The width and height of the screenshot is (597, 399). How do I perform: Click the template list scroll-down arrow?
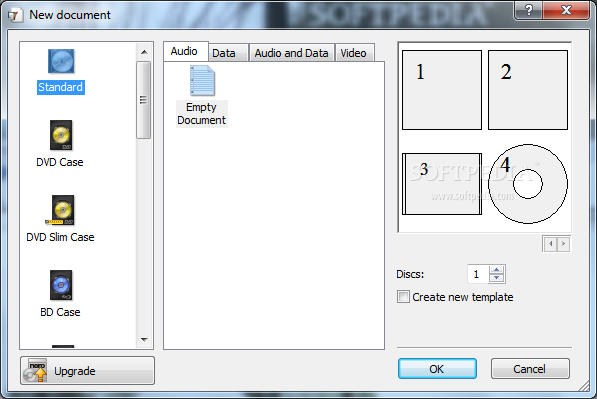pos(144,339)
